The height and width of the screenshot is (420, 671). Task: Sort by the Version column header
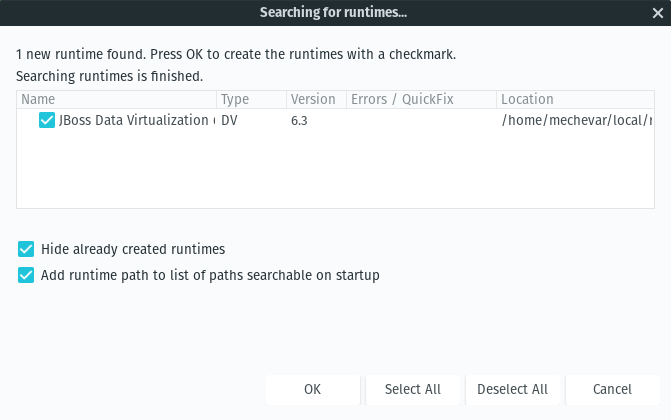click(x=316, y=99)
